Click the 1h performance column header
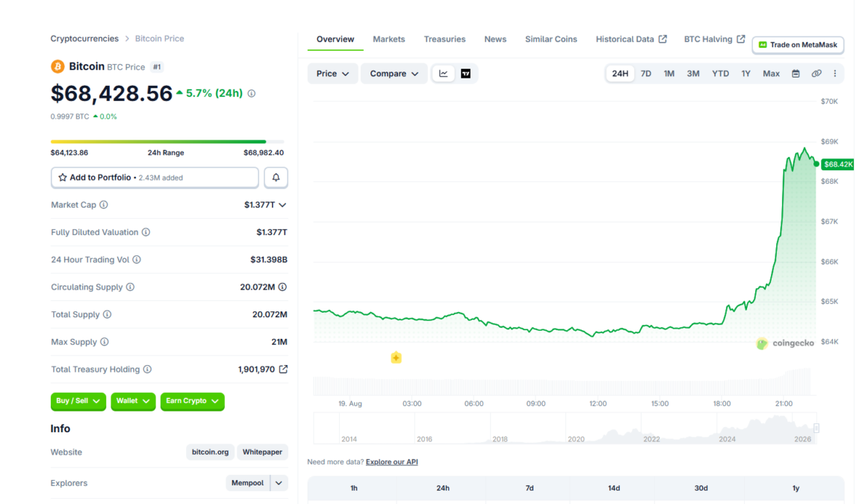Image resolution: width=862 pixels, height=504 pixels. pos(354,488)
